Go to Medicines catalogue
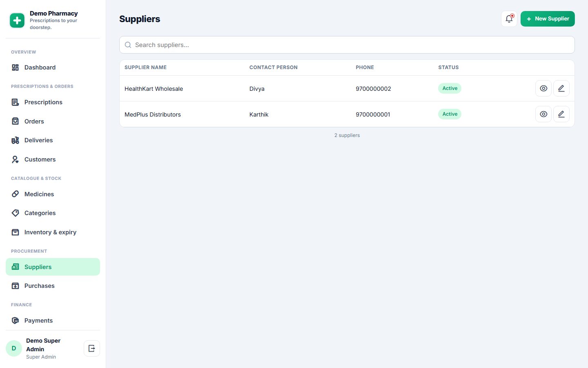The image size is (588, 368). point(53,194)
